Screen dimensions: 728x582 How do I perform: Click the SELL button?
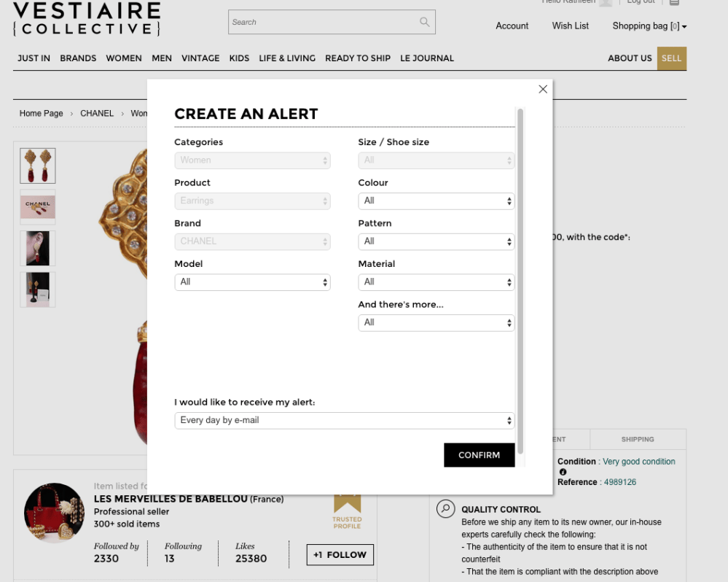point(671,58)
